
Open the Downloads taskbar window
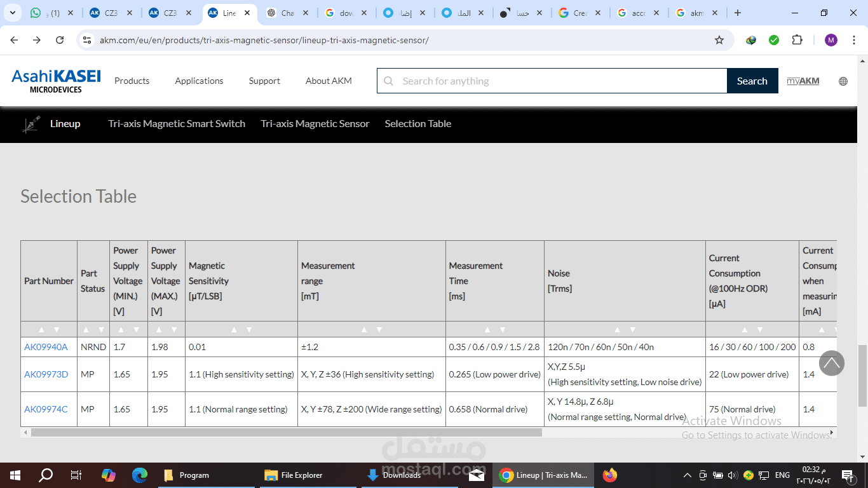[410, 475]
